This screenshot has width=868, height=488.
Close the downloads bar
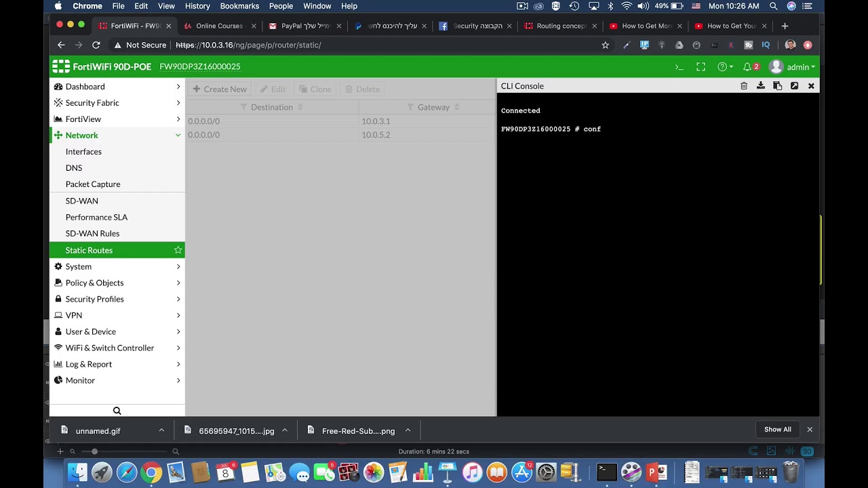(x=810, y=430)
